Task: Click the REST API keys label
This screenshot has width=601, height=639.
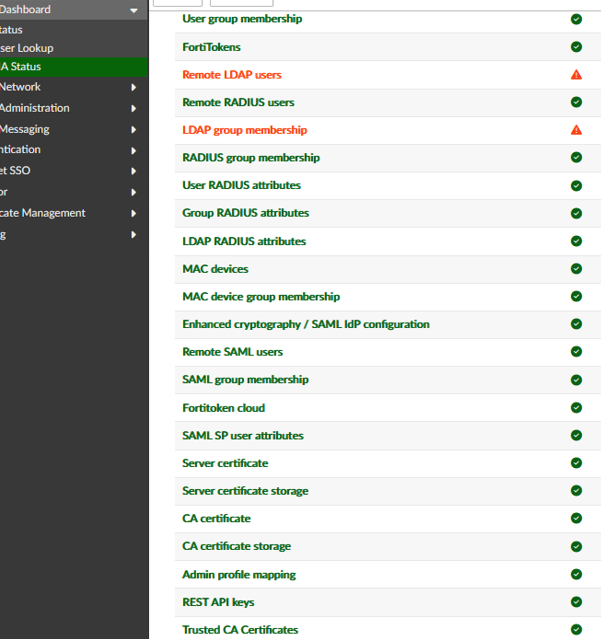Action: coord(218,602)
